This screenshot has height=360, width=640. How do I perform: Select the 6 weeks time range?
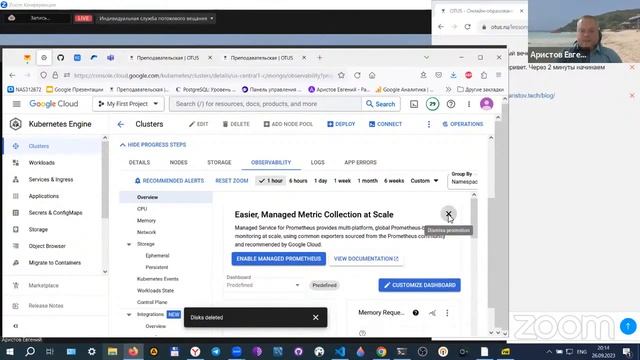tap(394, 181)
